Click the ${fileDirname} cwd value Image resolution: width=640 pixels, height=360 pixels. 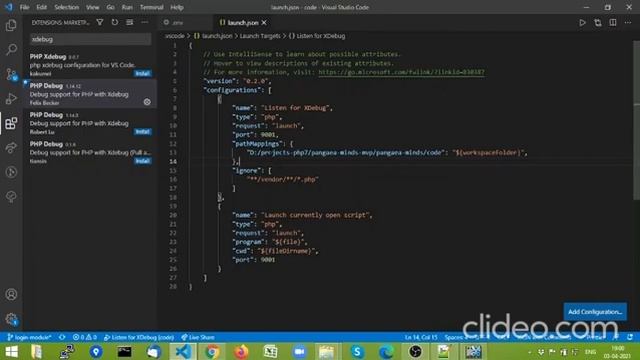(288, 251)
